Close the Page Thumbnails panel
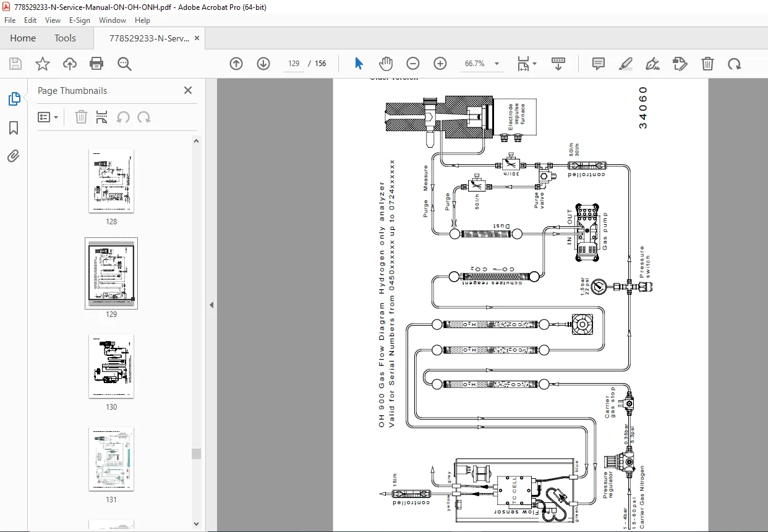The height and width of the screenshot is (532, 768). pos(188,90)
